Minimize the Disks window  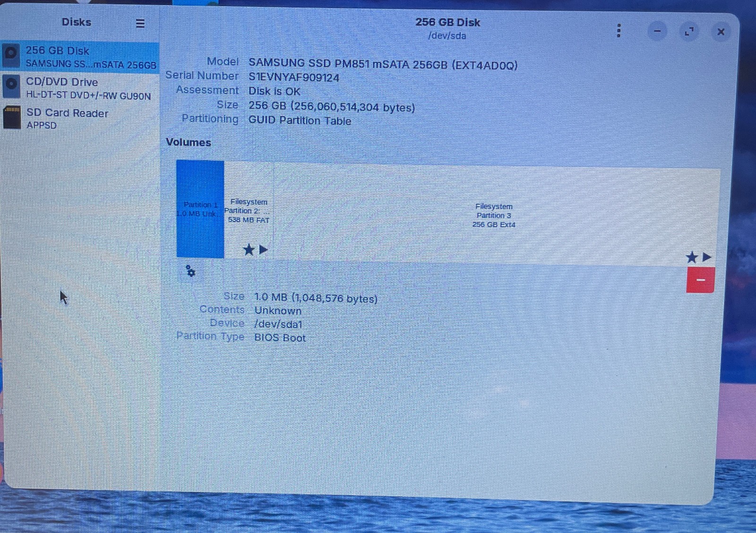click(x=657, y=32)
